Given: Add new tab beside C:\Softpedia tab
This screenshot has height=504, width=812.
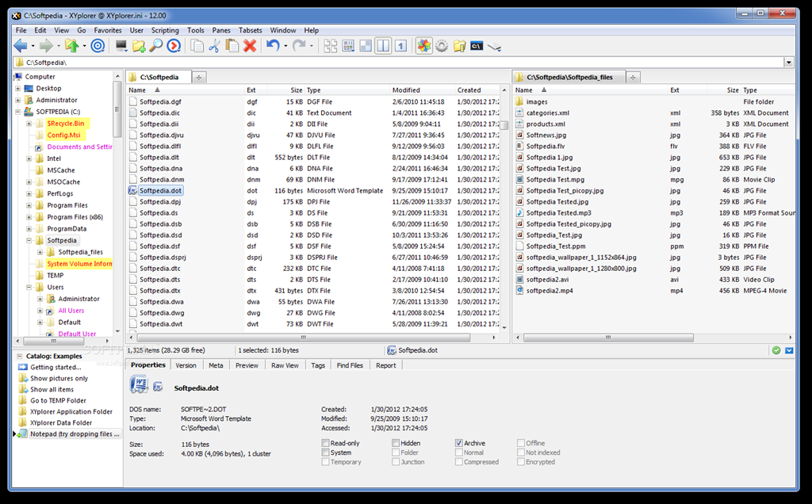Looking at the screenshot, I should (199, 78).
